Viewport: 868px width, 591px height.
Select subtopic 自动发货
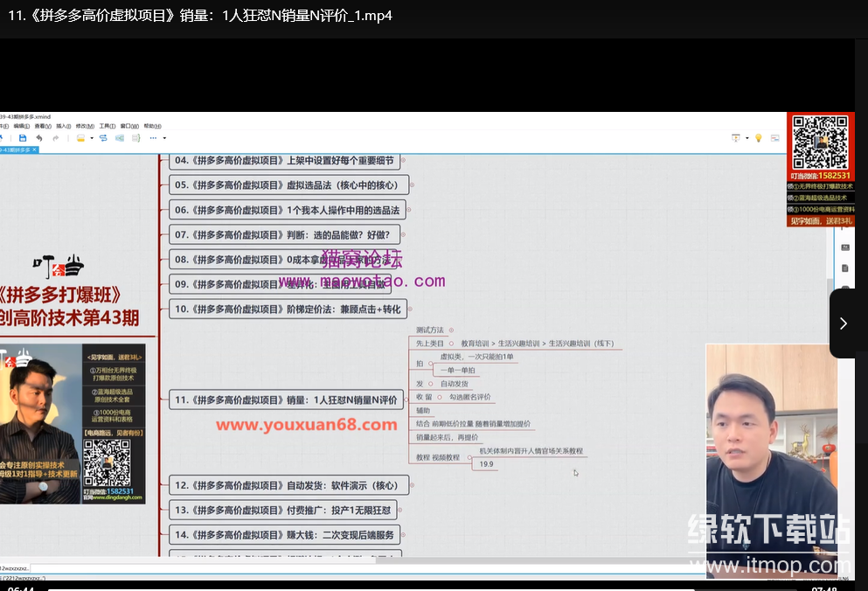(455, 383)
